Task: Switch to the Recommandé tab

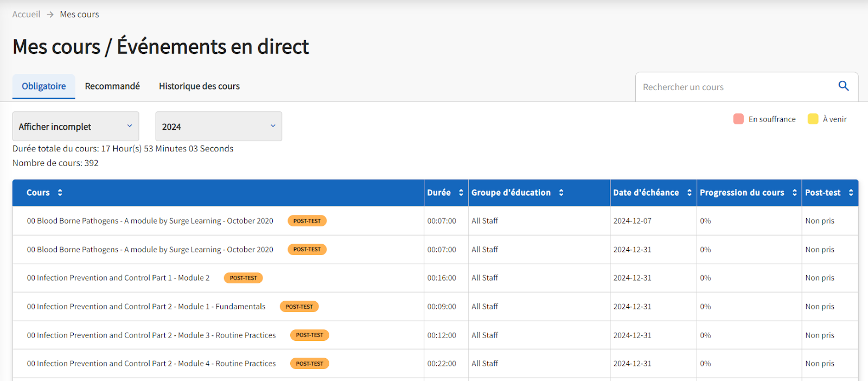Action: [112, 86]
